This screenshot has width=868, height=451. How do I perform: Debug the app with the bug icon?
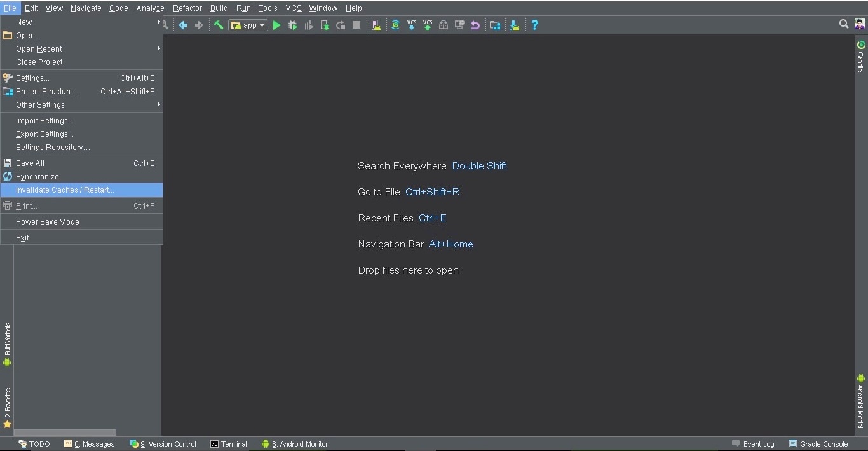(293, 25)
